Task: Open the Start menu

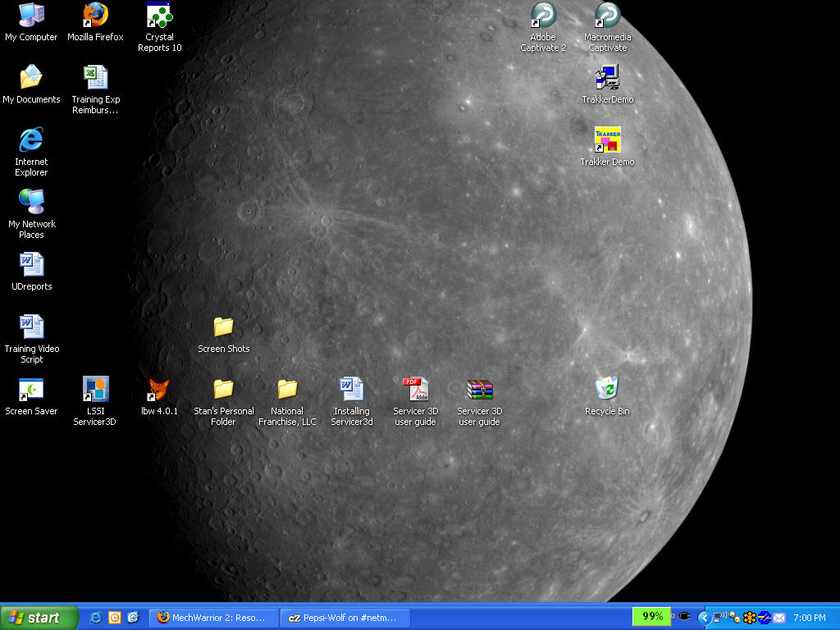Action: pos(33,617)
